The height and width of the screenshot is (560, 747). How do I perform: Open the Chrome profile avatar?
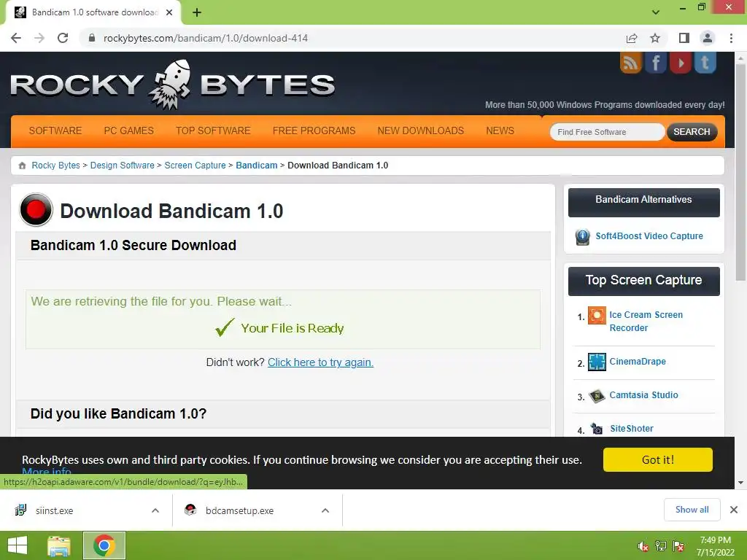708,38
